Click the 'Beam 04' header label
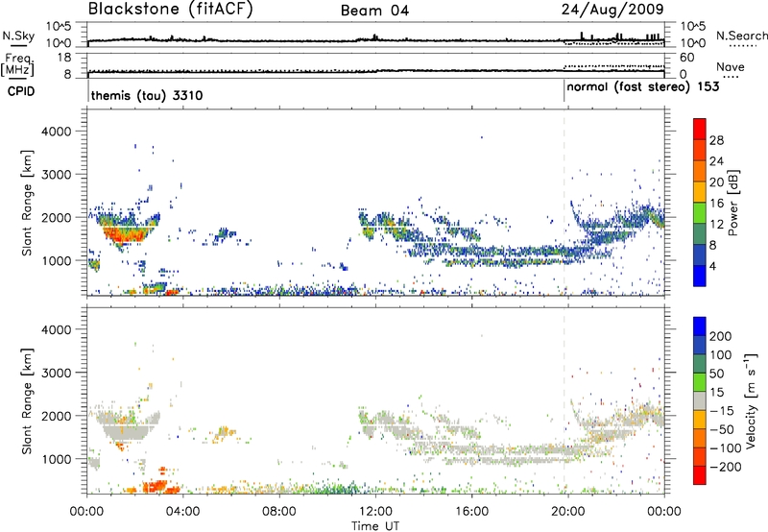 [x=374, y=11]
